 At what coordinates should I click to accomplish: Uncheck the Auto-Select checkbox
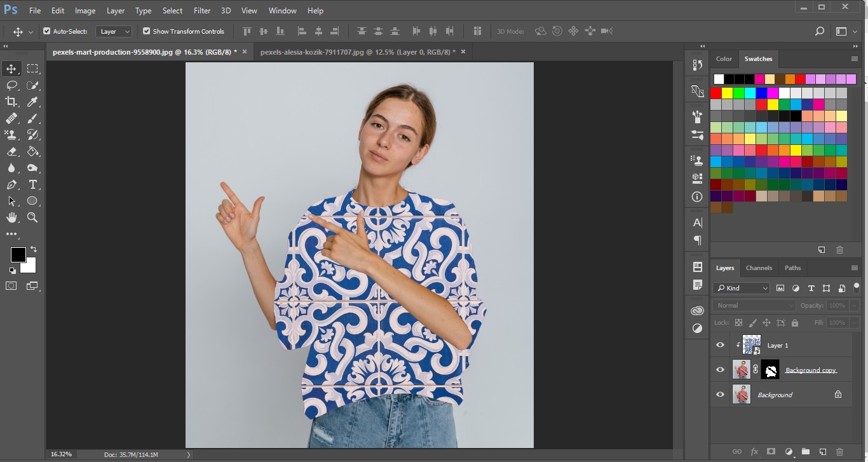(46, 31)
